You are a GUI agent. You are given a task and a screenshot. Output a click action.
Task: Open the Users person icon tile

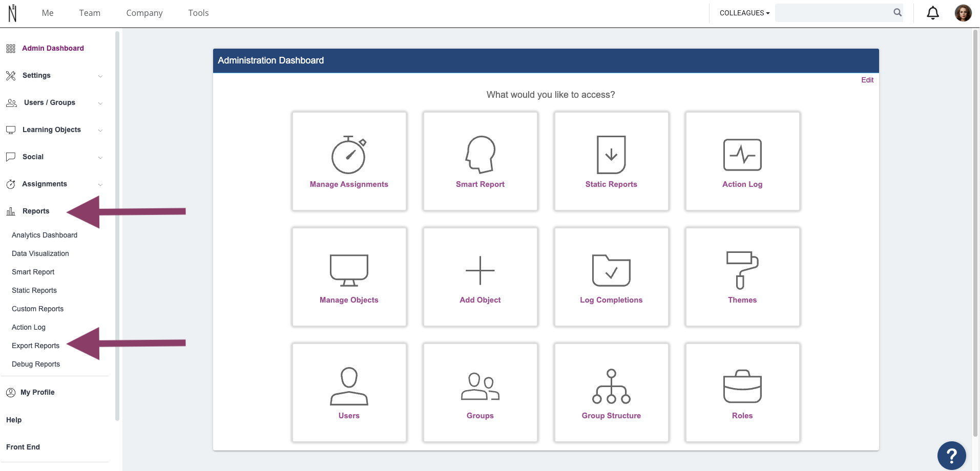349,393
